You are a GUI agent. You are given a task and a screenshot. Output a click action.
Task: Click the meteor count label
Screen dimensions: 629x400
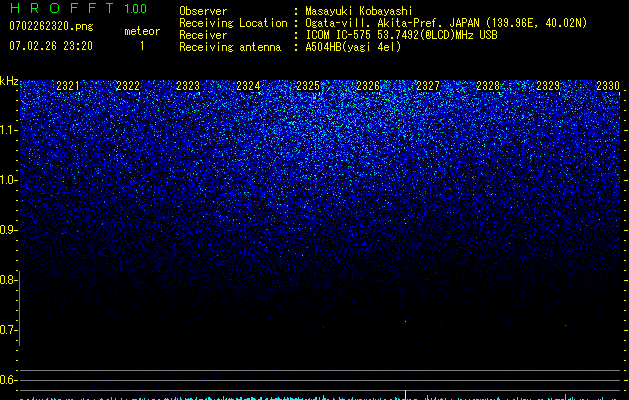tap(142, 31)
